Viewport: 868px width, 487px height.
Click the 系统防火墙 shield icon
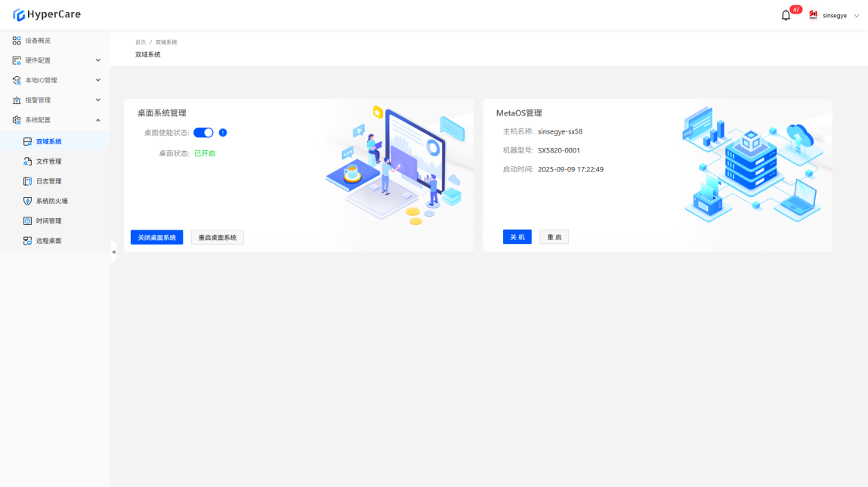[28, 201]
